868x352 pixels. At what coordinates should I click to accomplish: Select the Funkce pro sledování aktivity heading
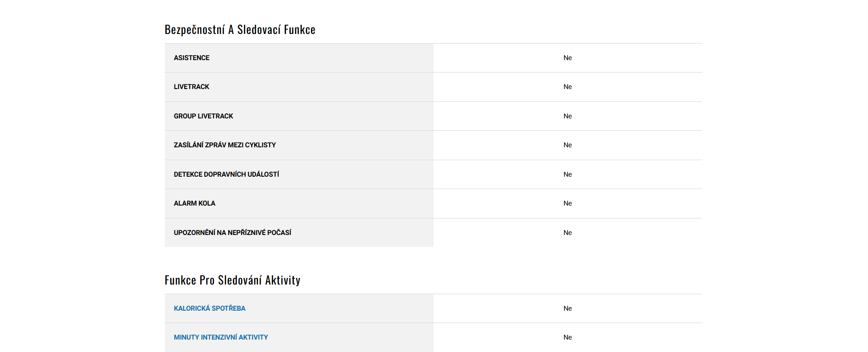232,280
